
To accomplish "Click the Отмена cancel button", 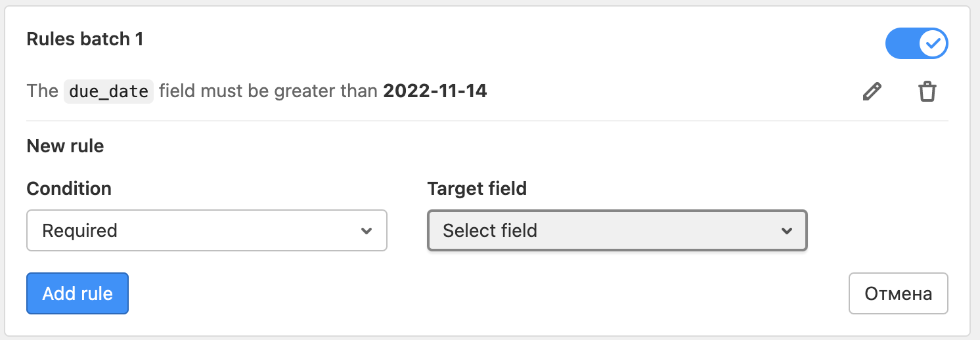I will click(898, 293).
